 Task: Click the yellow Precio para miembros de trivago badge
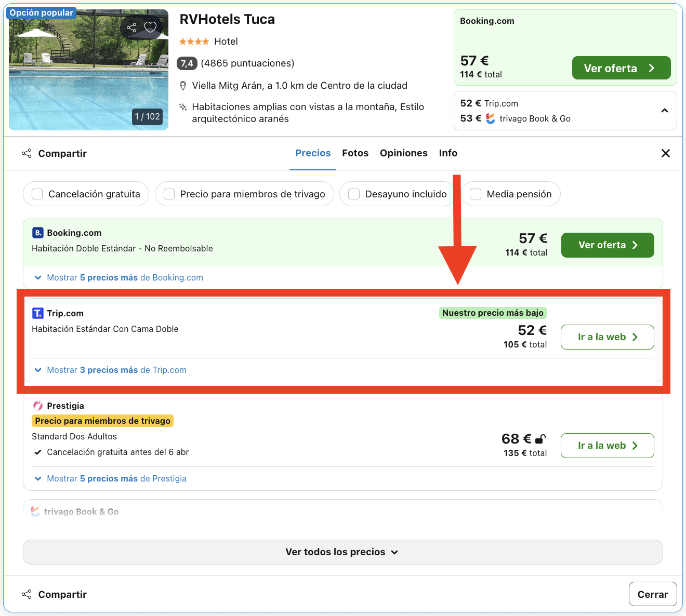click(x=103, y=421)
